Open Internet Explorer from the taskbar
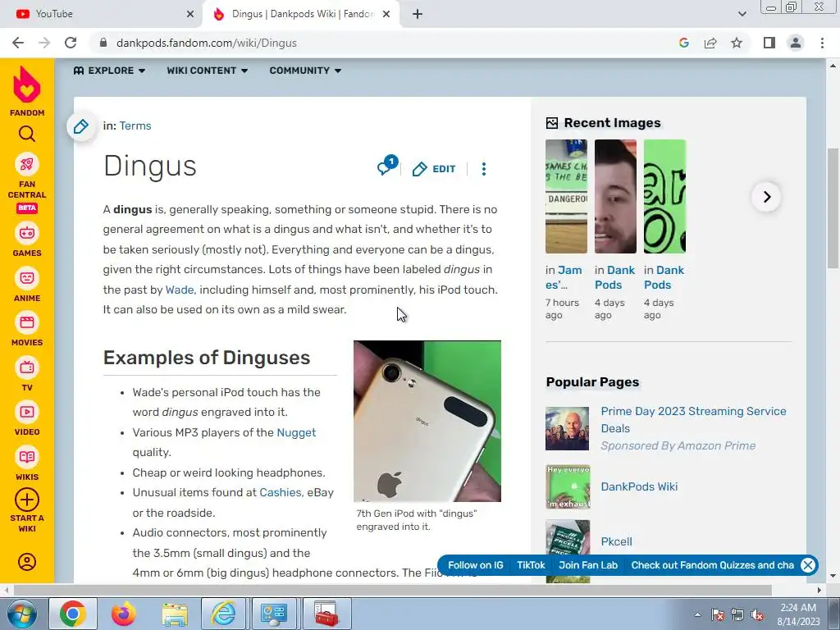 (x=223, y=614)
